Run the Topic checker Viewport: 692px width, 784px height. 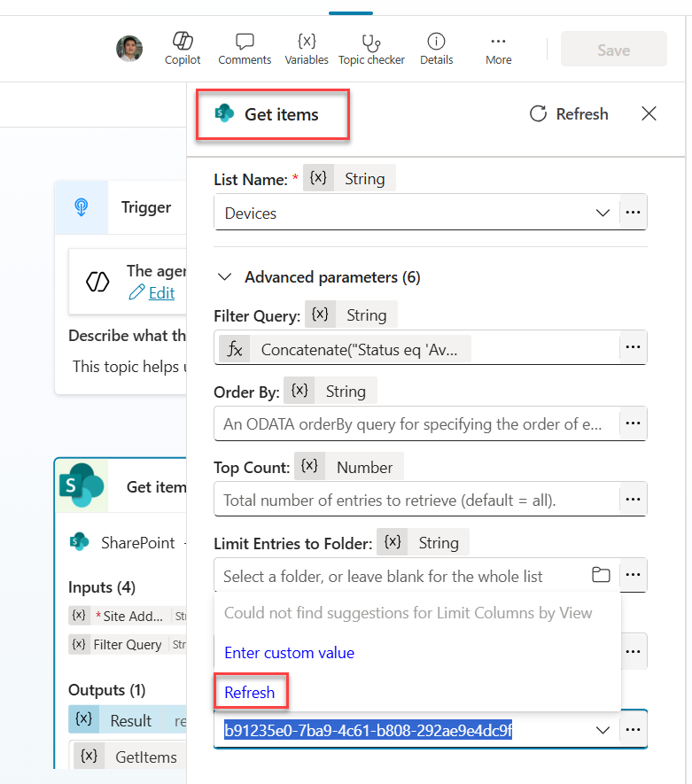tap(371, 49)
